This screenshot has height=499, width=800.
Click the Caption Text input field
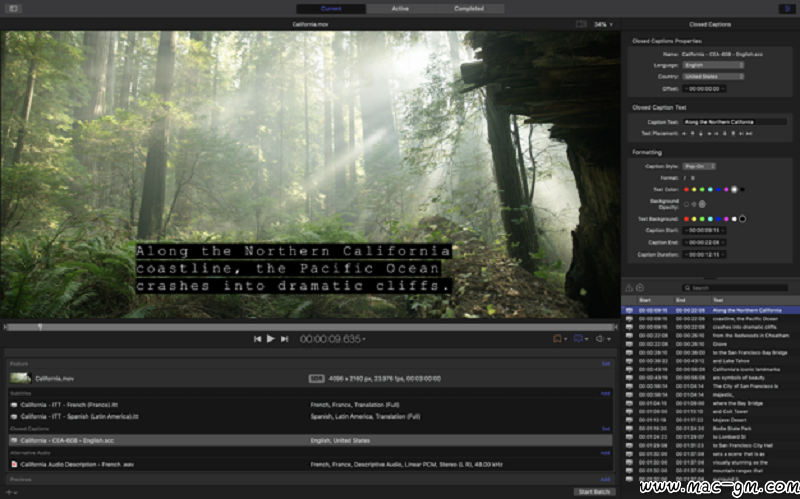[x=735, y=122]
